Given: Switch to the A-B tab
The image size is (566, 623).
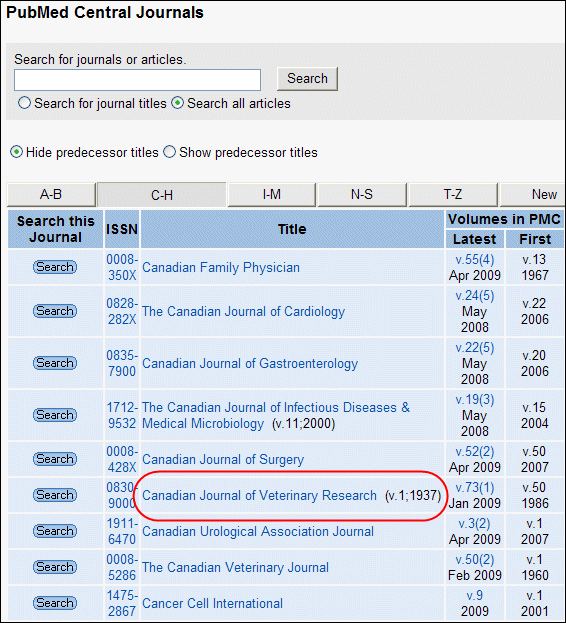Looking at the screenshot, I should (51, 195).
